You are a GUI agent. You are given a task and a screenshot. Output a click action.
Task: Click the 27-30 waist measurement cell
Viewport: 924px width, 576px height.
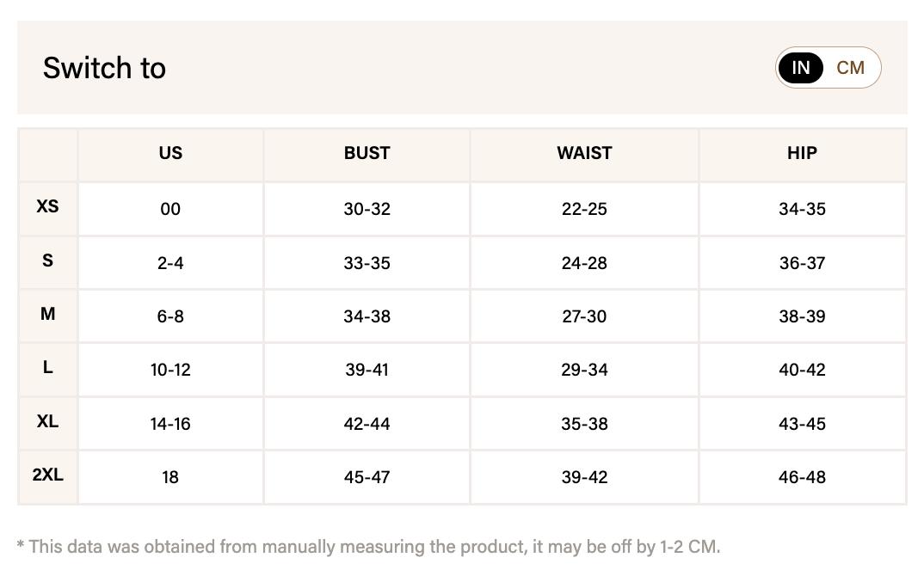(583, 316)
